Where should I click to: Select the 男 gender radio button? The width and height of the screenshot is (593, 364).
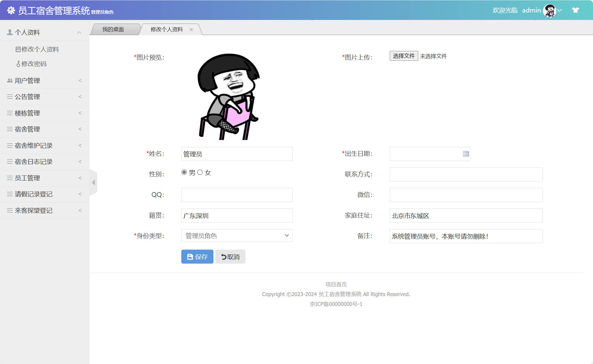click(x=184, y=172)
